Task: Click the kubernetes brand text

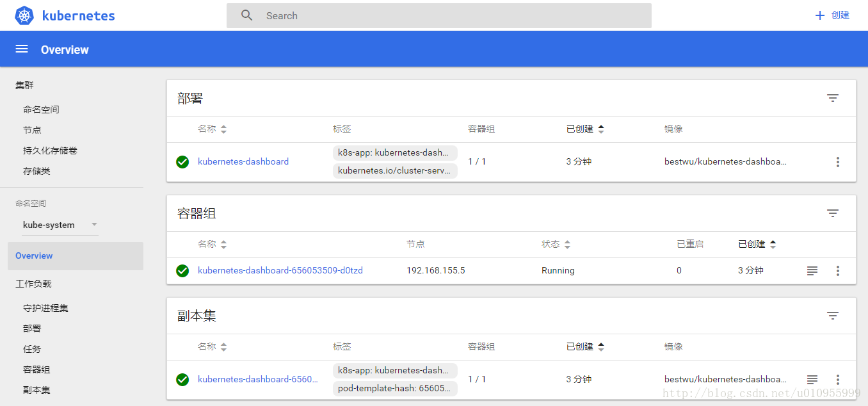Action: pyautogui.click(x=79, y=16)
